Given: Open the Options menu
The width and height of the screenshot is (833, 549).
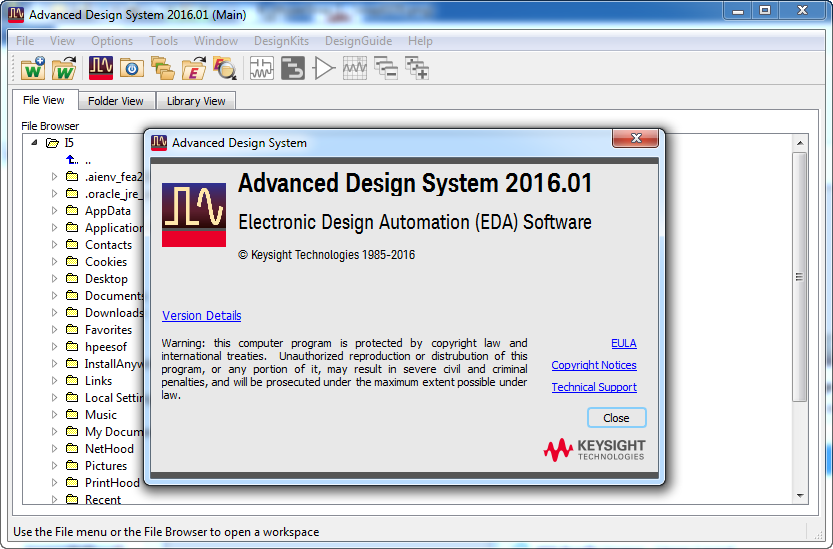Looking at the screenshot, I should tap(112, 41).
